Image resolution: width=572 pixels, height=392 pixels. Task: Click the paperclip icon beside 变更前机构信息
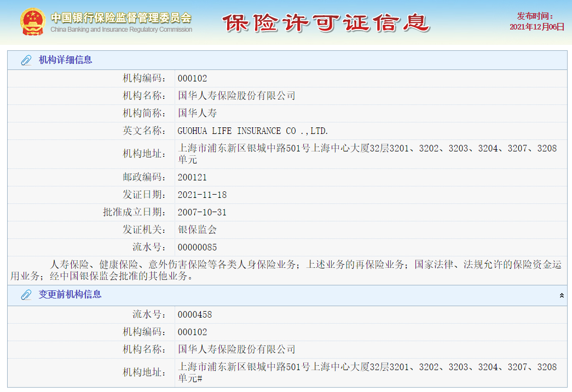tap(26, 295)
